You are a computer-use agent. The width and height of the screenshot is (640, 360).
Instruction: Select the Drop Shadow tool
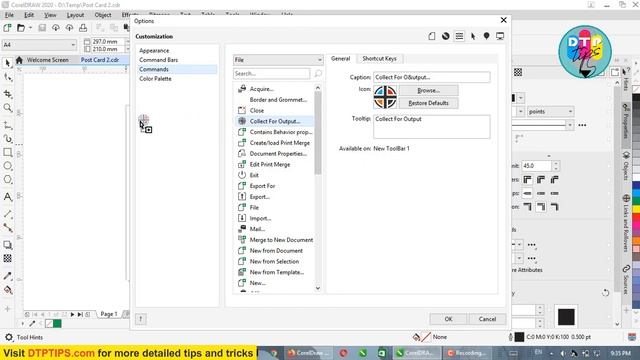point(7,244)
